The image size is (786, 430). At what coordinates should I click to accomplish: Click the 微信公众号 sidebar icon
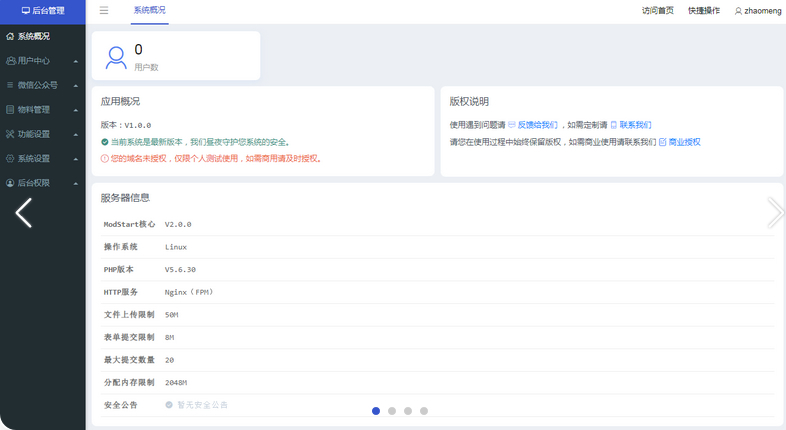(10, 86)
